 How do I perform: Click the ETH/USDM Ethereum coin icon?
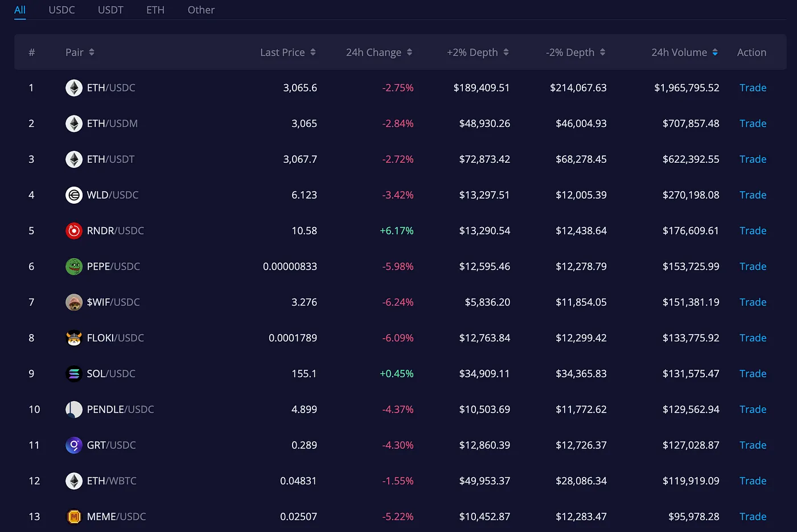pyautogui.click(x=74, y=123)
